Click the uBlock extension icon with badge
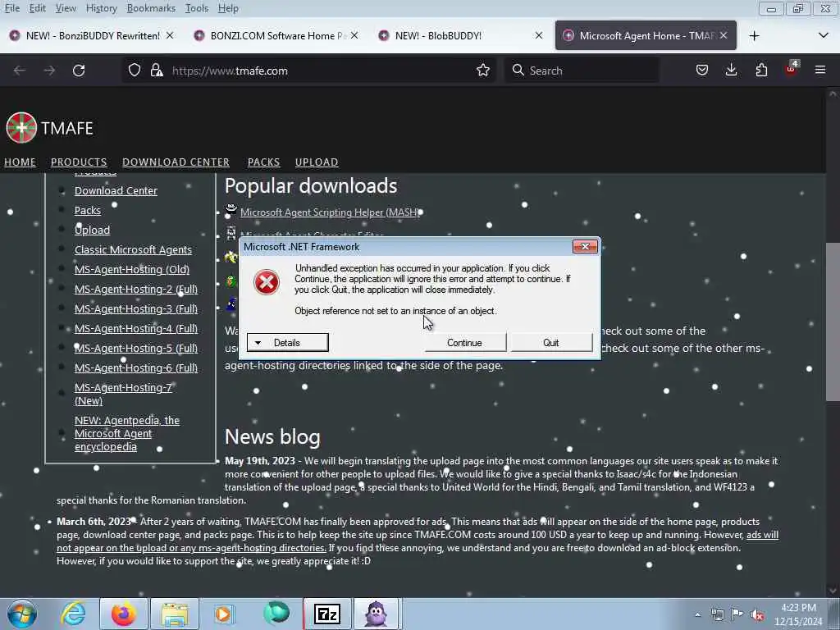This screenshot has width=840, height=630. pos(792,69)
